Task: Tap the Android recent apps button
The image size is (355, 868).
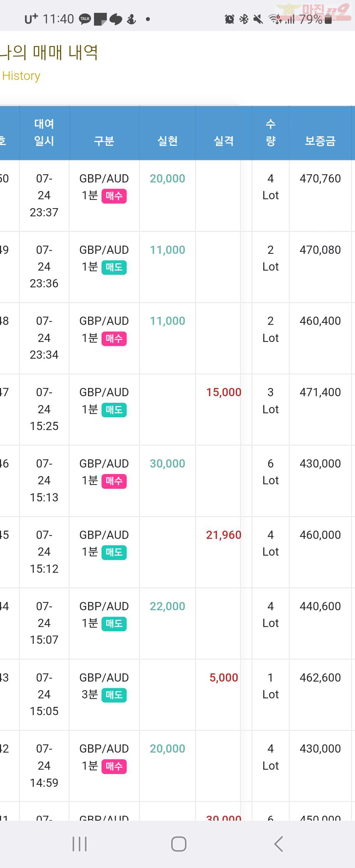Action: pyautogui.click(x=80, y=844)
